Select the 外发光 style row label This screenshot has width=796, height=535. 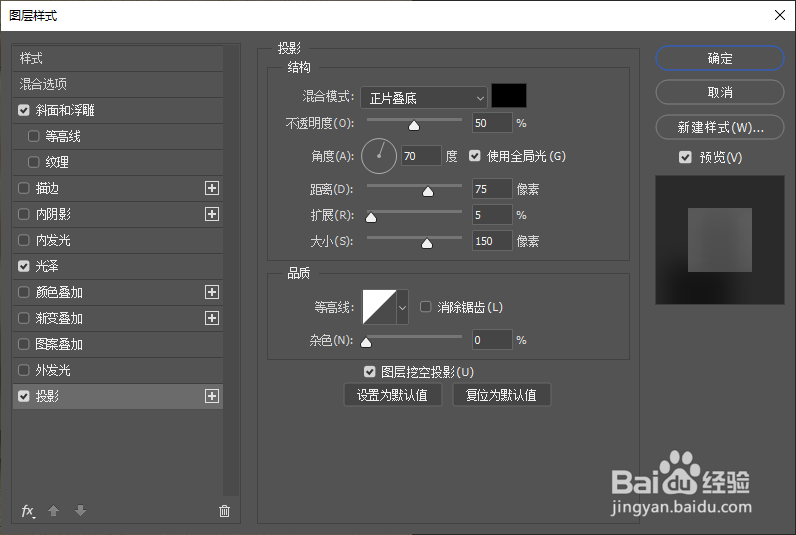pos(53,370)
